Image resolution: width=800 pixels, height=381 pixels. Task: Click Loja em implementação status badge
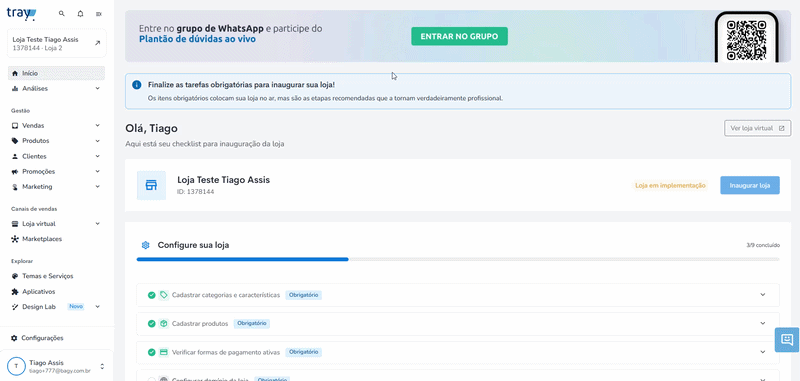tap(670, 186)
